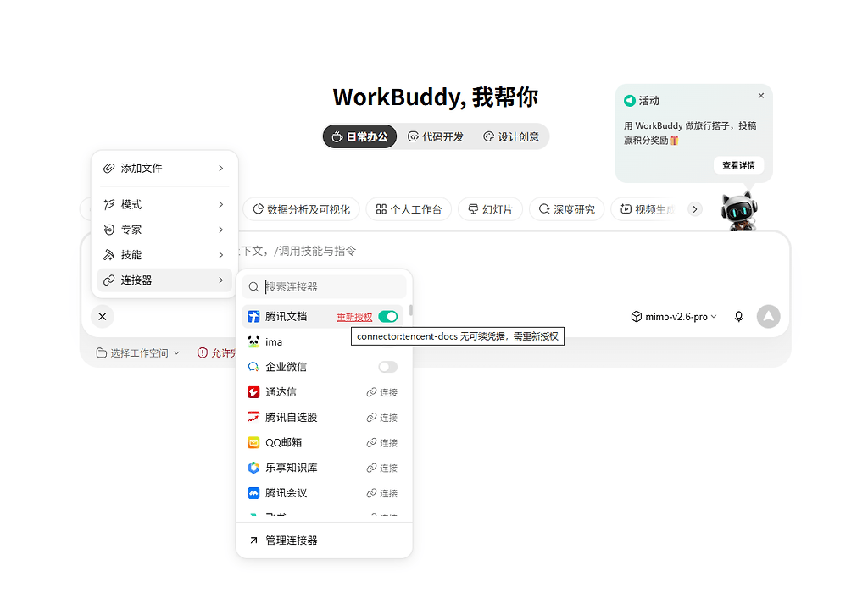Switch to the 日常办公 tab
This screenshot has height=610, width=868.
point(359,136)
